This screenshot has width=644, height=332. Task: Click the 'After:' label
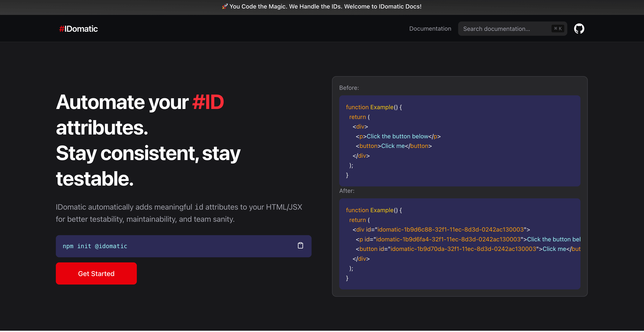(x=347, y=191)
